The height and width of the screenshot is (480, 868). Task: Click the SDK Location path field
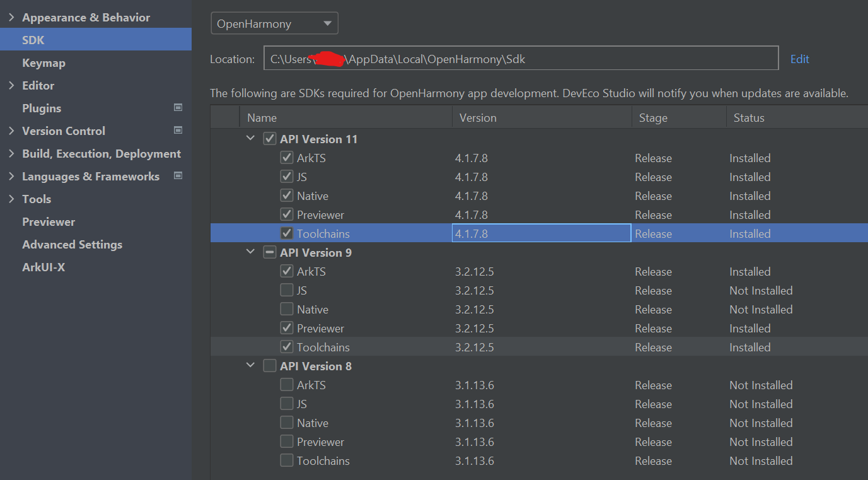coord(521,59)
